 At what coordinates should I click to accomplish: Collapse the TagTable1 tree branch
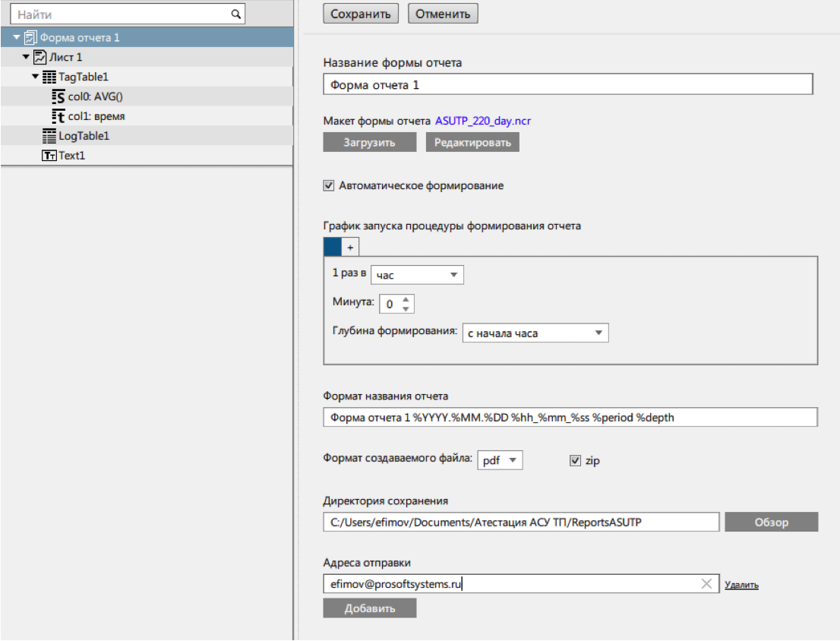[x=33, y=76]
